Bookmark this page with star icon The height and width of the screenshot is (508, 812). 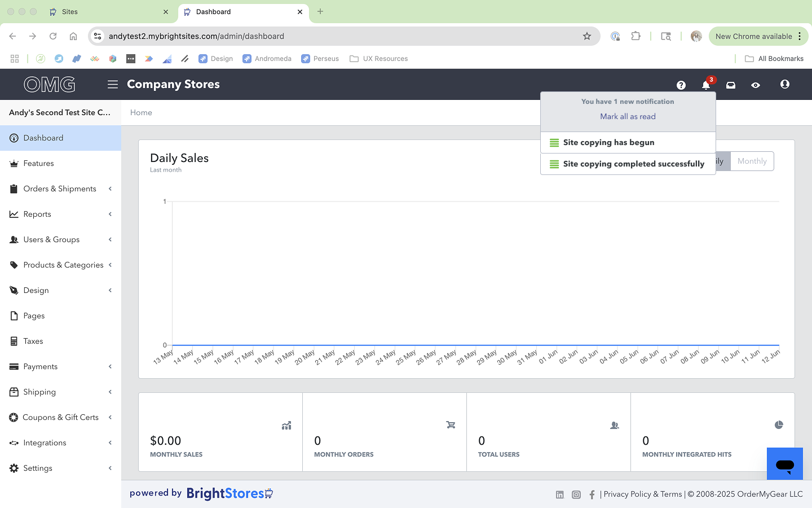pyautogui.click(x=587, y=36)
